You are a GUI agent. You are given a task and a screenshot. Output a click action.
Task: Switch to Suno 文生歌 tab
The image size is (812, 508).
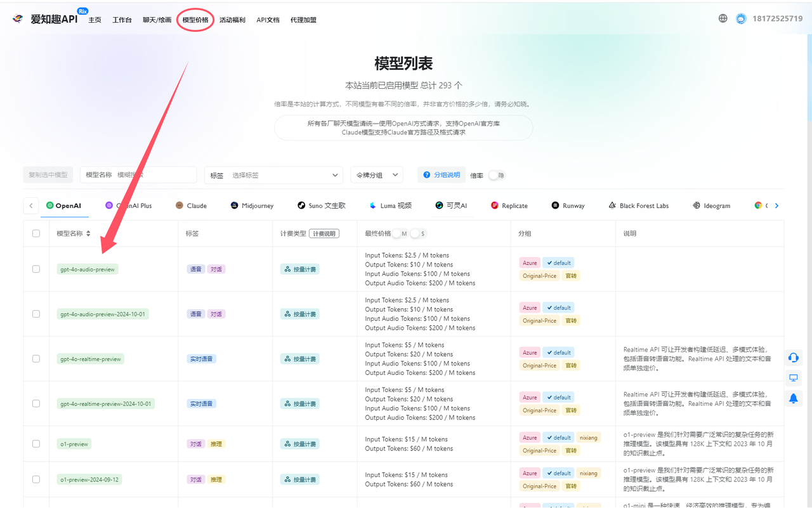pos(322,205)
